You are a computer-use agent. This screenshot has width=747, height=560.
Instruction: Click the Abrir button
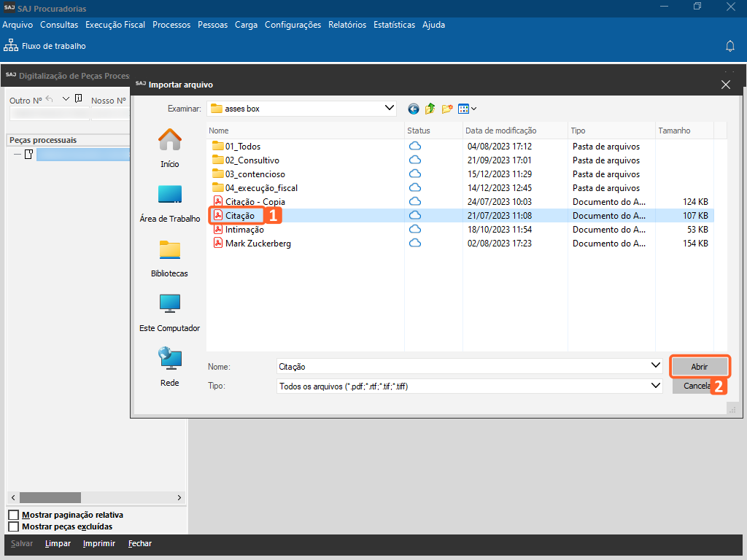click(699, 366)
